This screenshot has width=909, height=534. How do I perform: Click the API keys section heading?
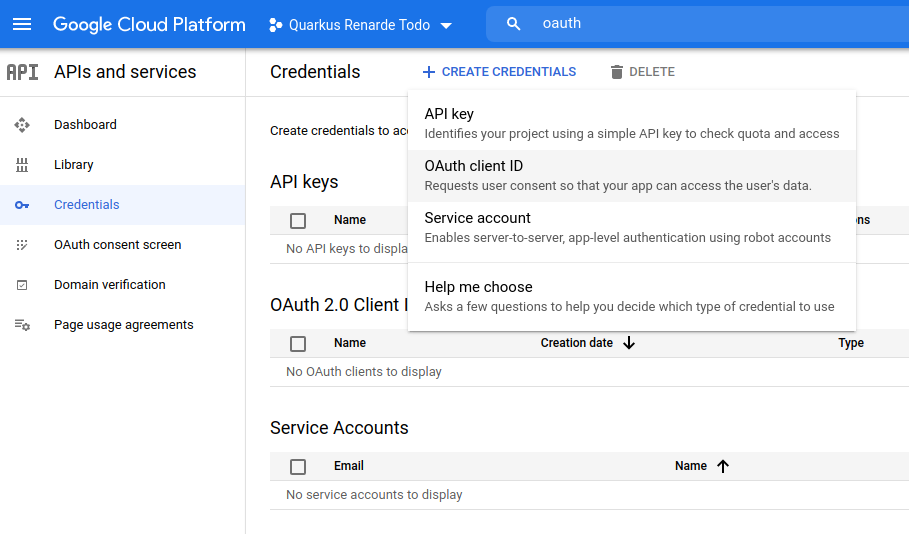304,182
